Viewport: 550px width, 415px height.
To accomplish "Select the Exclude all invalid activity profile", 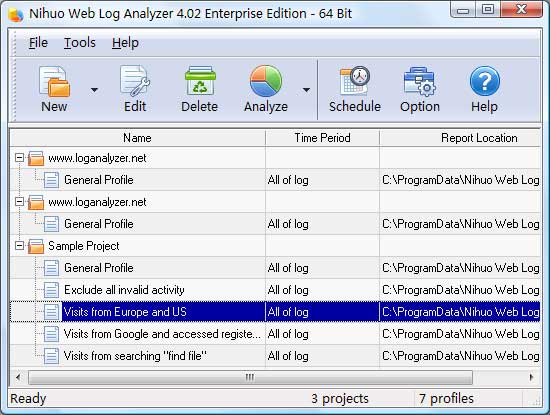I will pos(125,290).
